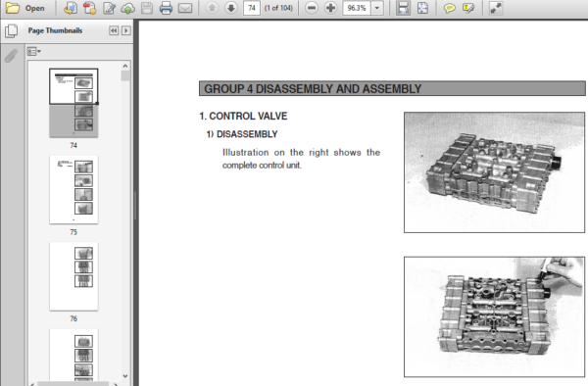This screenshot has height=386, width=588.
Task: Click the page number field showing 74
Action: [x=252, y=8]
